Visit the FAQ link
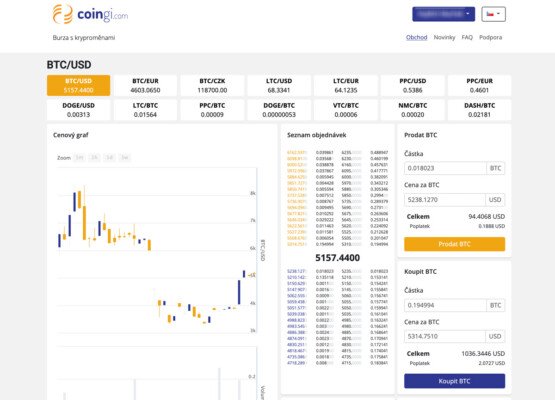Screen dimensions: 555x400 [x=467, y=37]
